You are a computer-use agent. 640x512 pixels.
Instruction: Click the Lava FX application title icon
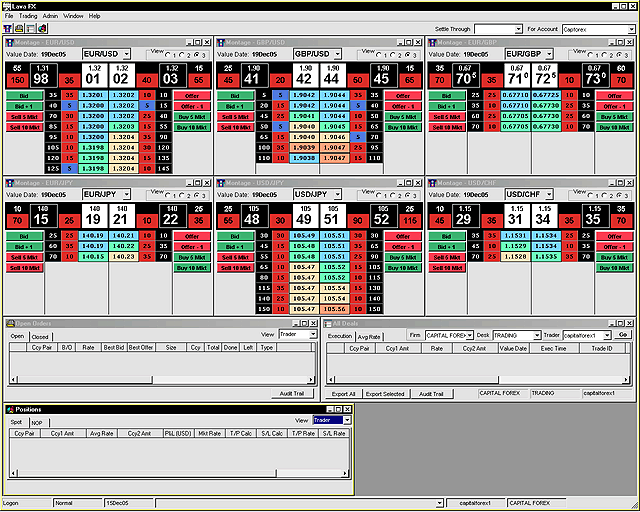point(6,6)
